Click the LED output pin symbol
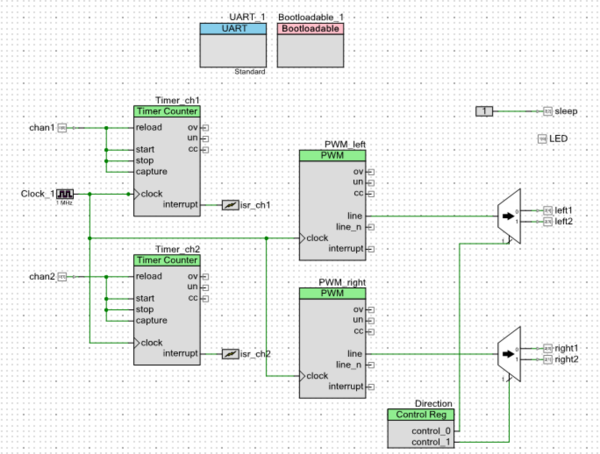 [x=542, y=139]
